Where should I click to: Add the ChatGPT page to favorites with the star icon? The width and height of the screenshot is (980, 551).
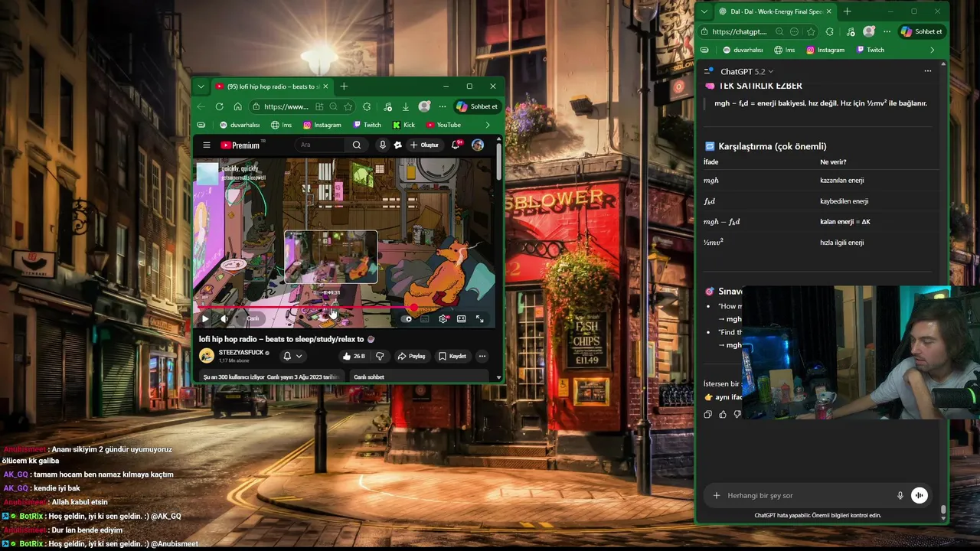coord(811,31)
